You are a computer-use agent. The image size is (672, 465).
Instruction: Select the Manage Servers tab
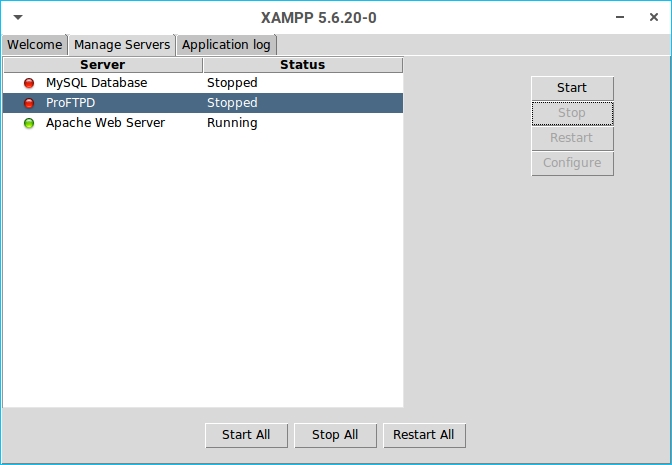tap(122, 45)
